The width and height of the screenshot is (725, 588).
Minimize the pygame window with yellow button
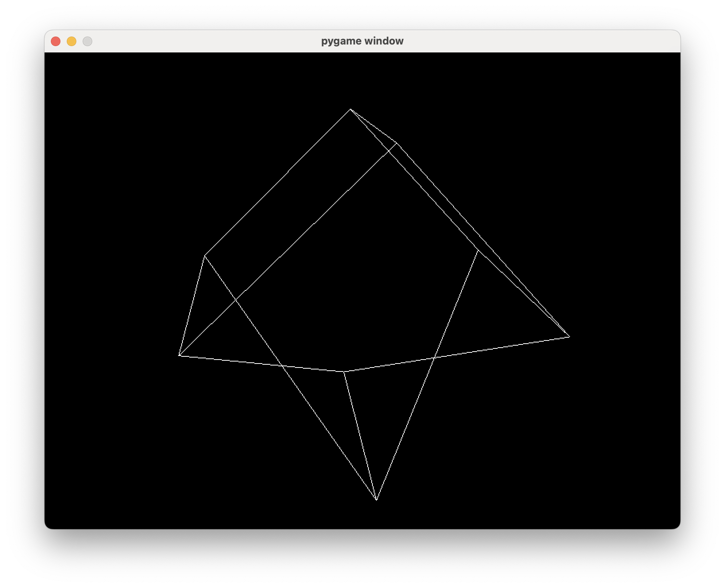pyautogui.click(x=72, y=41)
